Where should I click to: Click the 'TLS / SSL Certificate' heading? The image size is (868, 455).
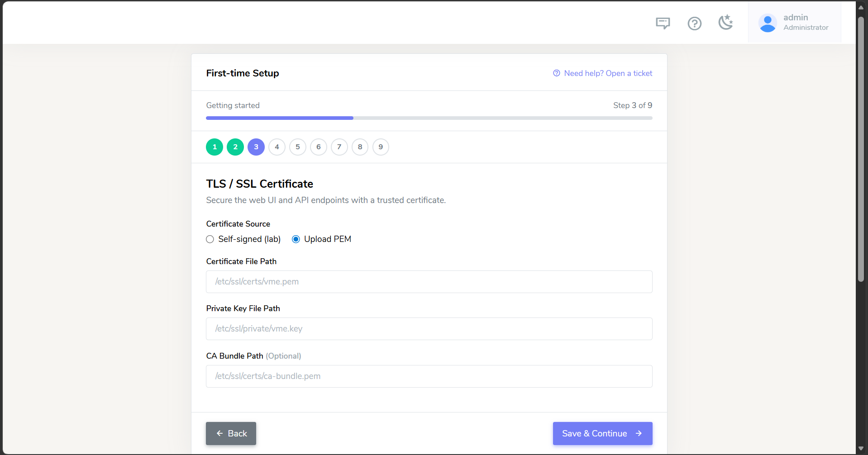260,184
